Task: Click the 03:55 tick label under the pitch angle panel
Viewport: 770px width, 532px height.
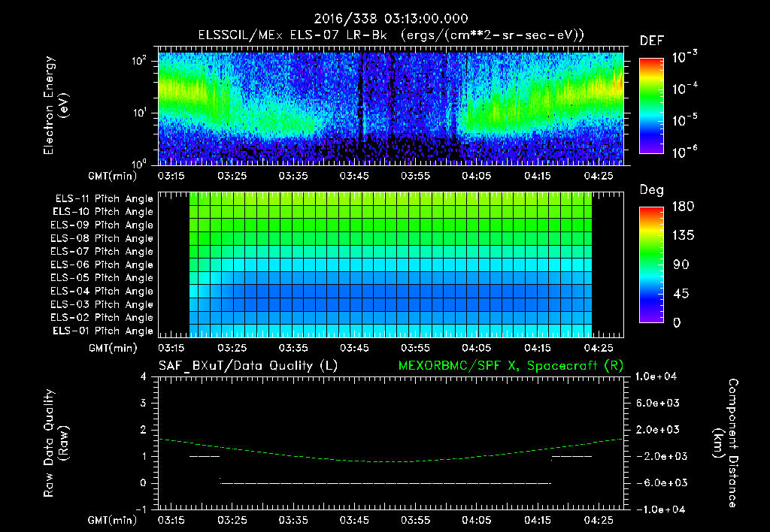Action: pyautogui.click(x=415, y=348)
